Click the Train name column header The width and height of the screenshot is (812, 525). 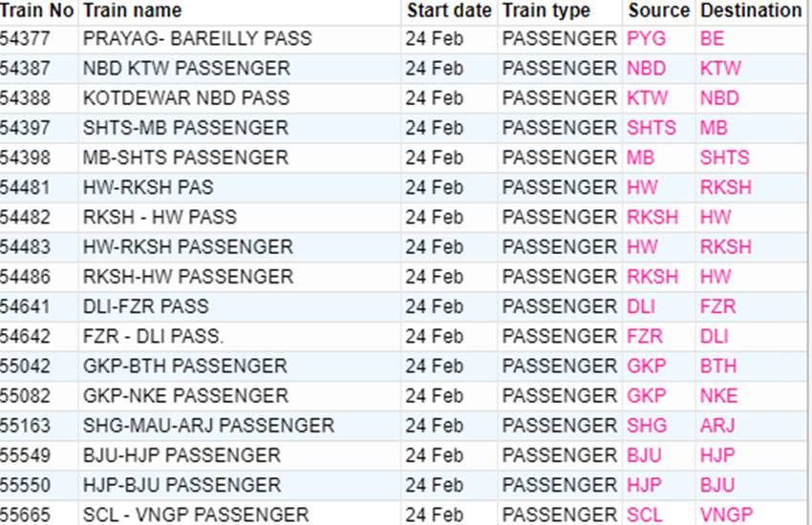tap(132, 10)
